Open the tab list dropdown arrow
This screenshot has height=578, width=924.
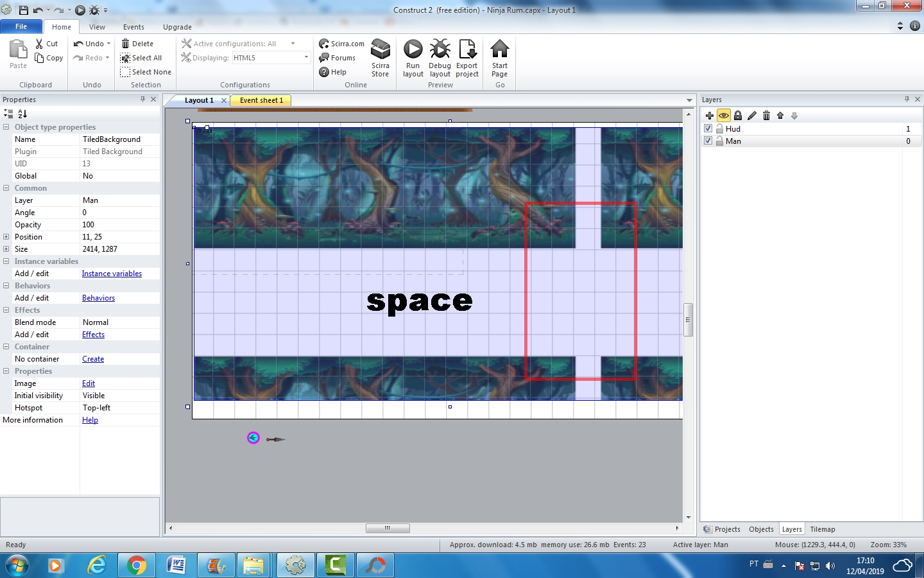click(689, 100)
